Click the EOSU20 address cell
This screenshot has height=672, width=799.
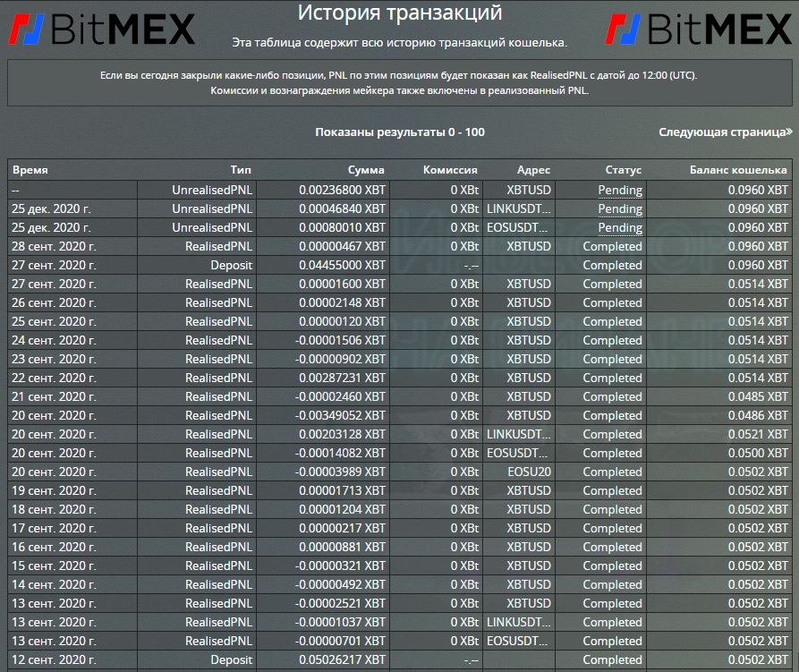click(x=529, y=472)
